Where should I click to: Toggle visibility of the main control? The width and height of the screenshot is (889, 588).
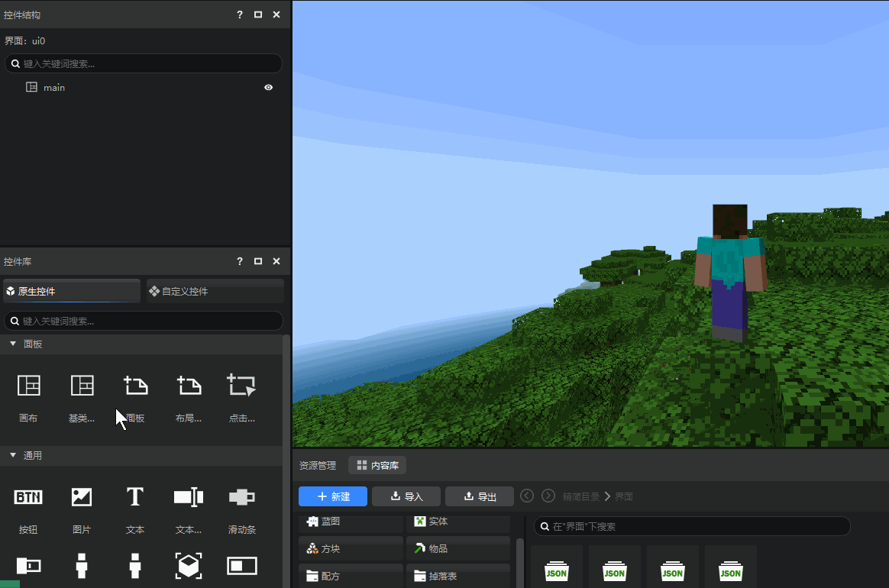click(x=269, y=87)
